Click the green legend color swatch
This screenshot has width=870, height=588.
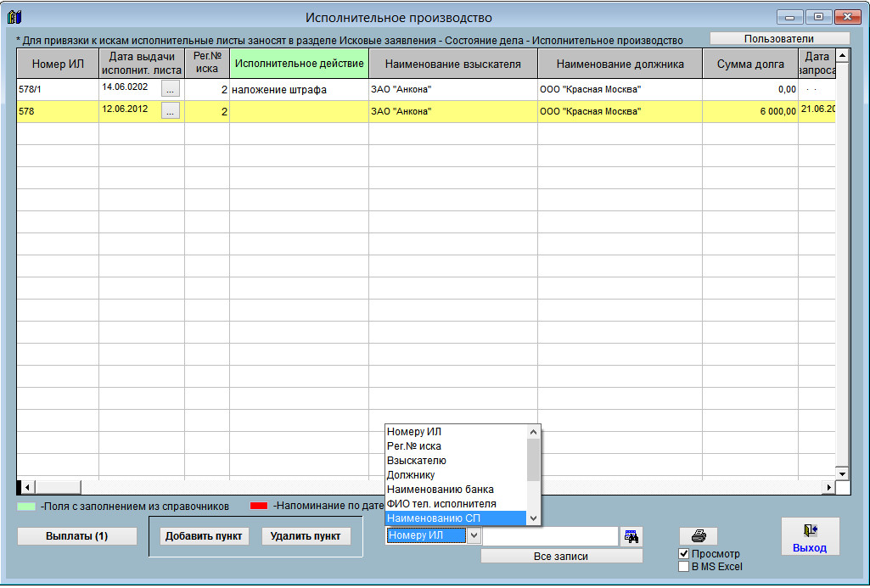pyautogui.click(x=26, y=506)
